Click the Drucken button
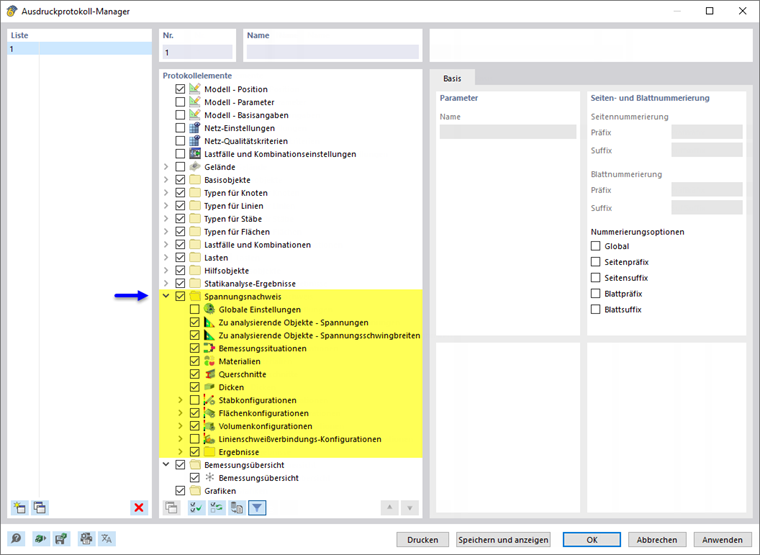Image resolution: width=760 pixels, height=555 pixels. 423,539
